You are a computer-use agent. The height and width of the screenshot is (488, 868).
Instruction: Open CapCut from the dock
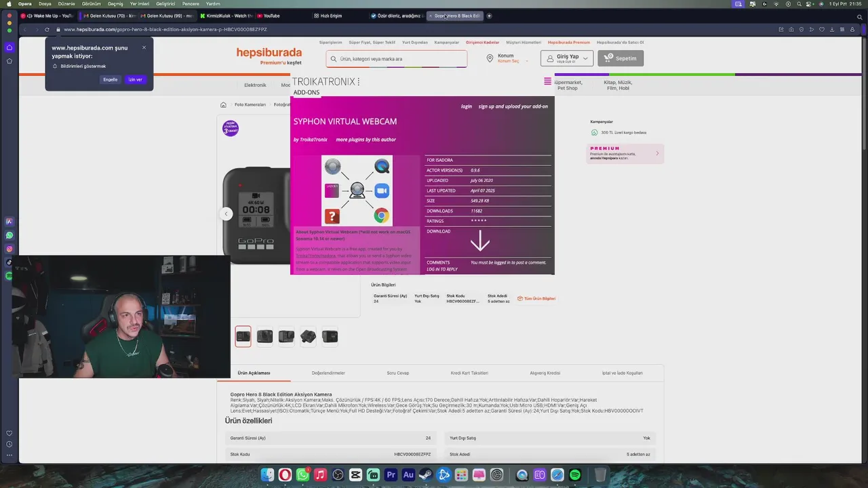coord(355,475)
